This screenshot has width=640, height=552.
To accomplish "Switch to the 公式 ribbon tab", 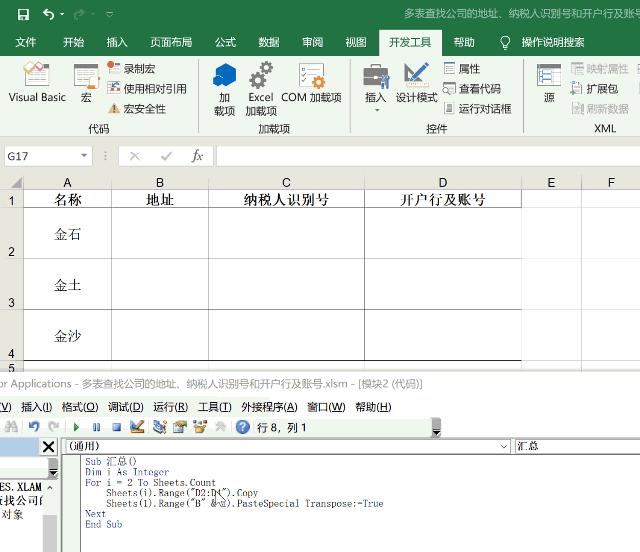I will (x=225, y=42).
